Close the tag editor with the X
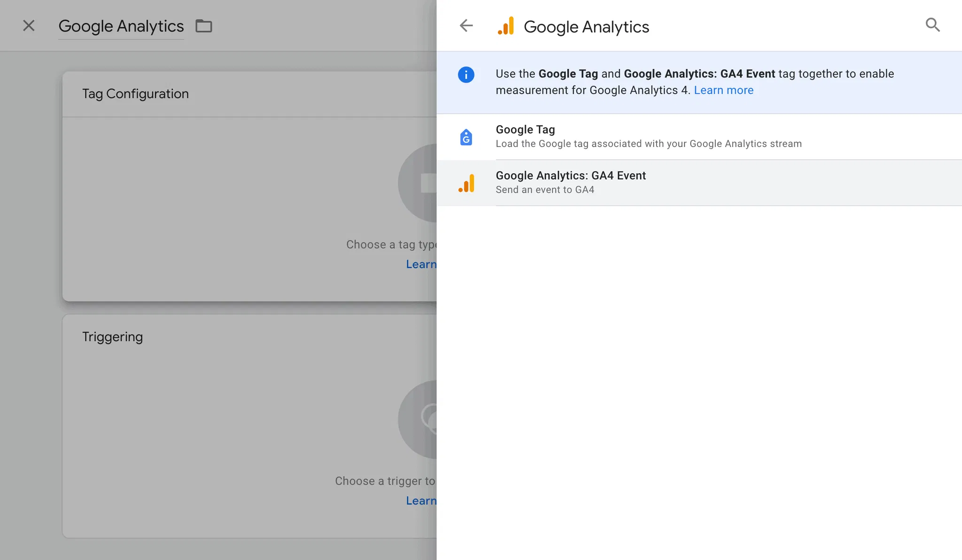This screenshot has height=560, width=962. [29, 26]
